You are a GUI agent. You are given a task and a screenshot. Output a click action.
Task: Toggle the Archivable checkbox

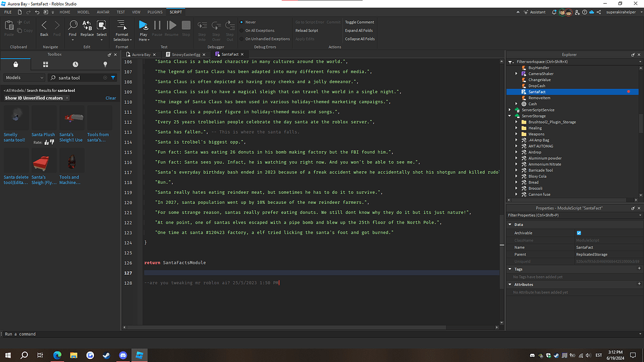coord(579,233)
